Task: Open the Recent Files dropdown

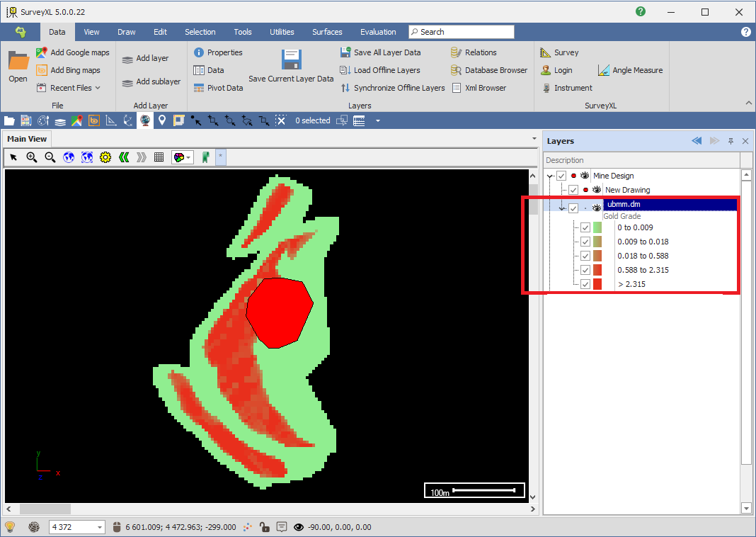Action: pos(75,88)
